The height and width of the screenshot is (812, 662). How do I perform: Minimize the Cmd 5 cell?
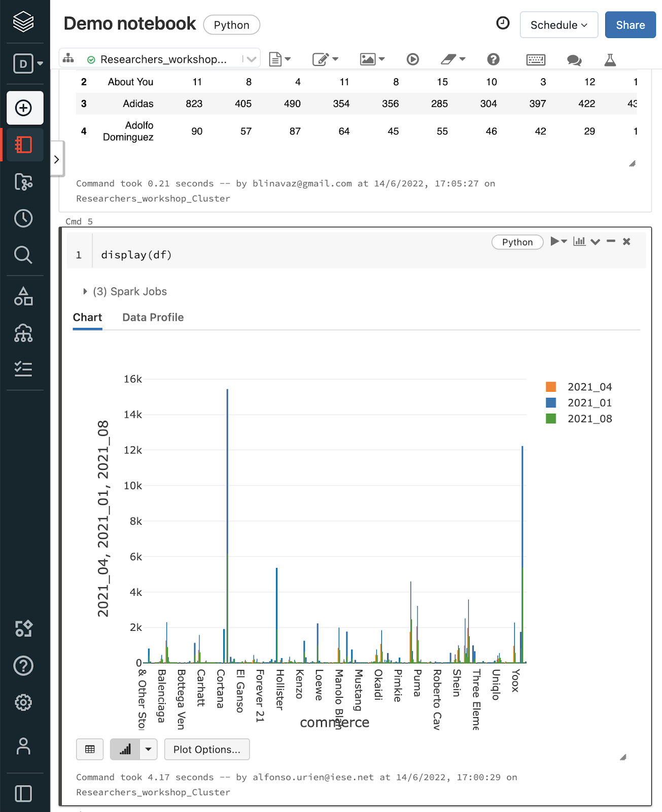[611, 242]
